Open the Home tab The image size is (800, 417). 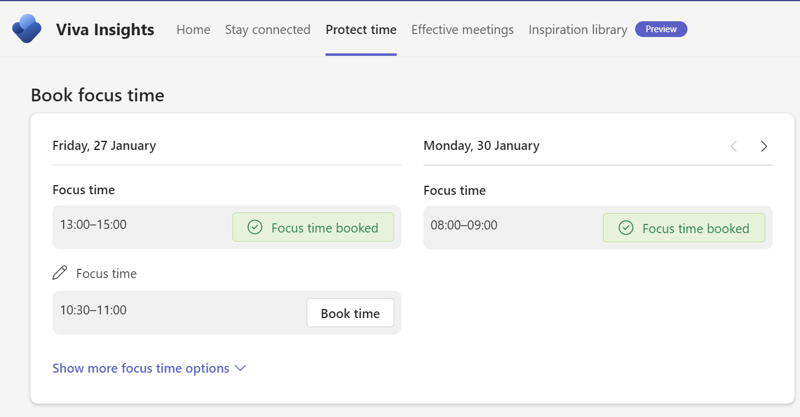coord(193,30)
